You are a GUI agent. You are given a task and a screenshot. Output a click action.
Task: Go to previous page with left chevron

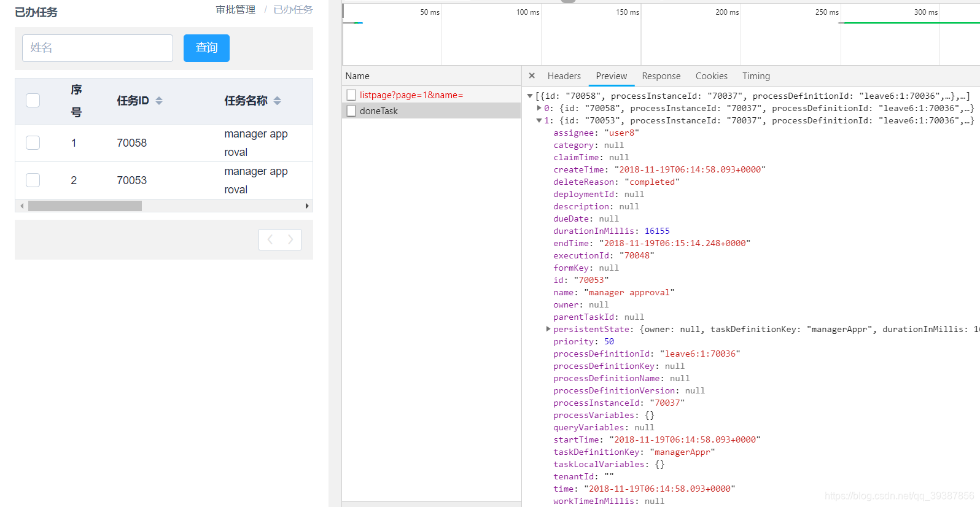click(270, 239)
